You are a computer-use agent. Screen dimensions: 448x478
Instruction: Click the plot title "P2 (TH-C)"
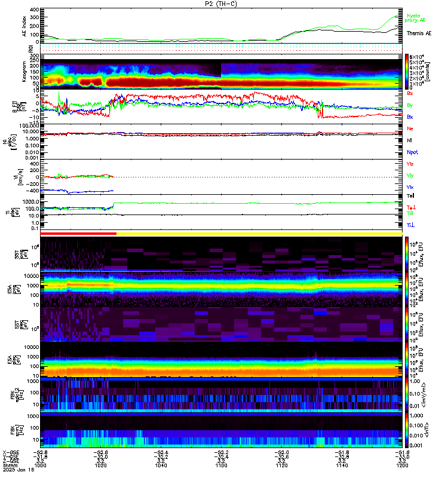click(221, 4)
